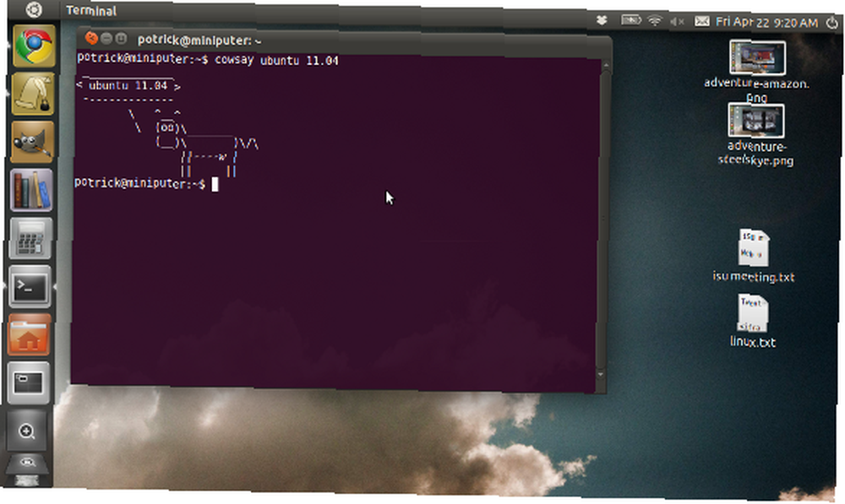Open the Home Folder from the launcher
Screen dimensions: 845x504
(x=30, y=335)
